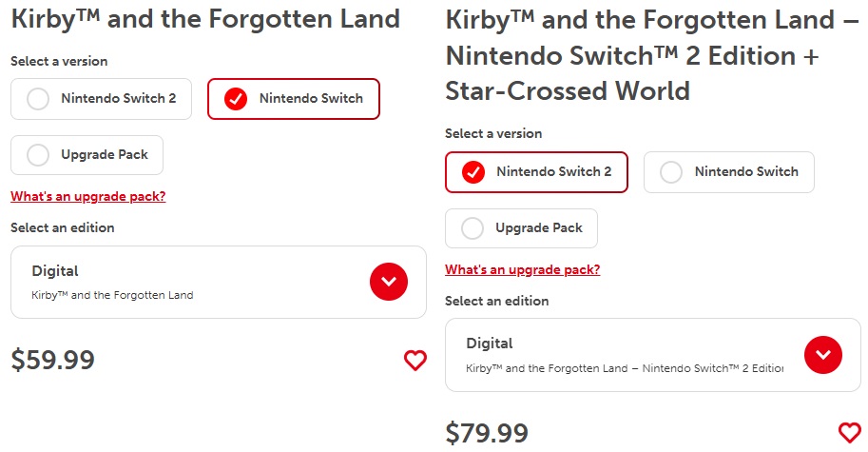Click the Digital label in the Switch 2 Edition selector
868x452 pixels.
[490, 344]
